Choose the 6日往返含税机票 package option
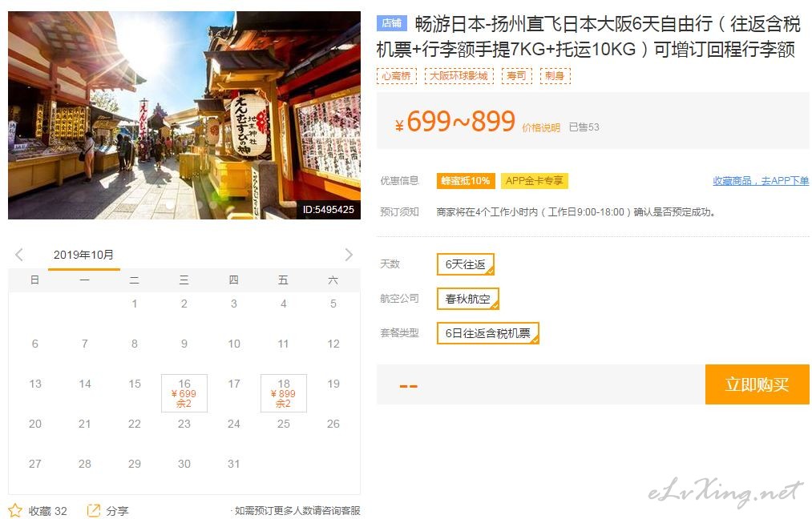 point(488,333)
